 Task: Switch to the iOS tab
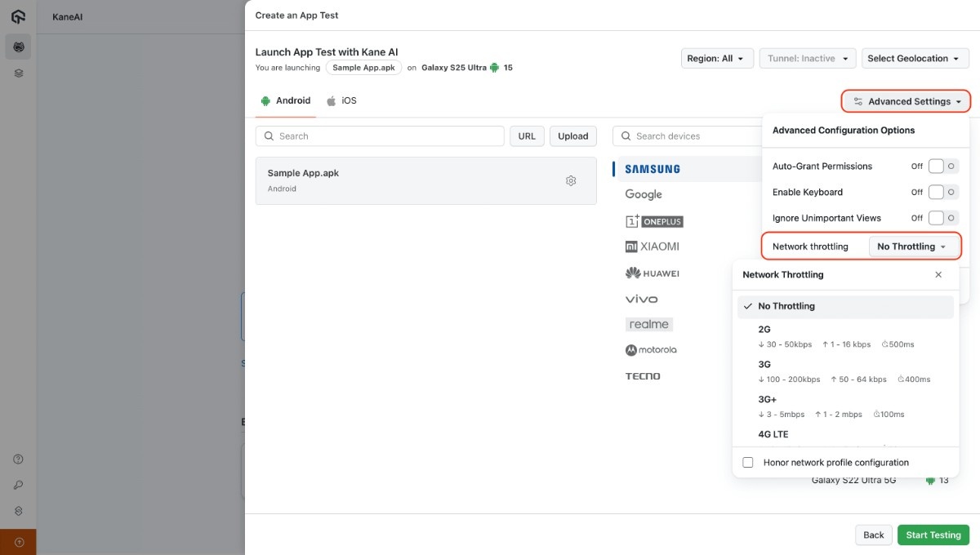coord(341,101)
